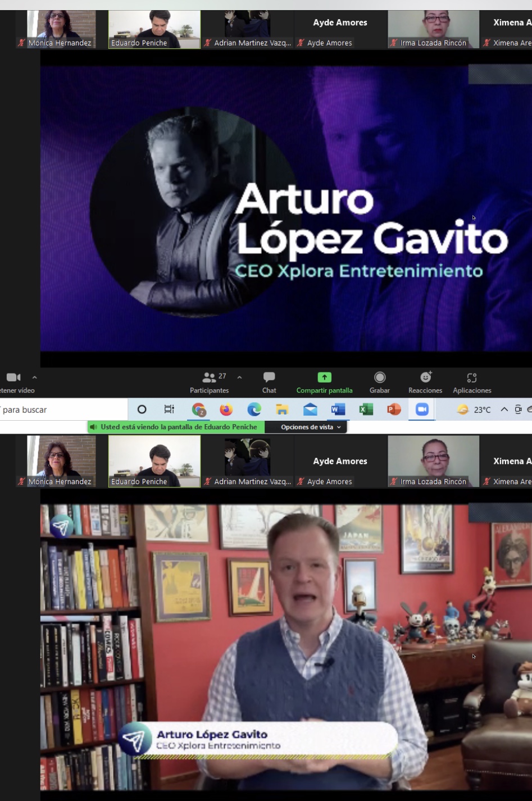Expand the arrow beside Participantes
The image size is (532, 801).
(x=240, y=377)
